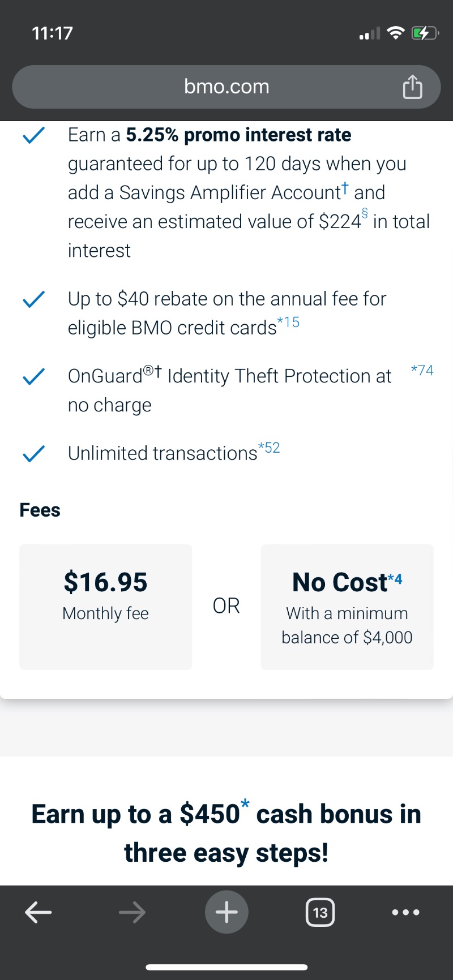
Task: Tap the battery charging indicator
Action: click(425, 33)
